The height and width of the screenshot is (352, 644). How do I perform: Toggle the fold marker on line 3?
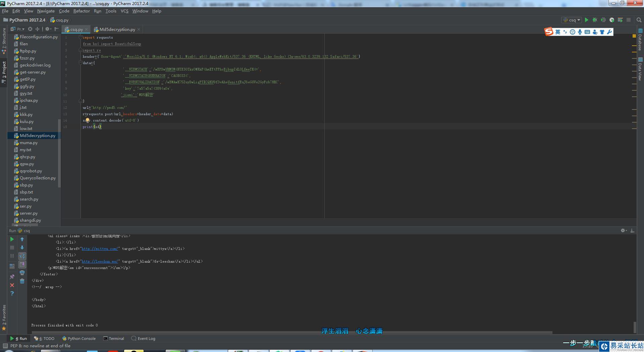80,50
